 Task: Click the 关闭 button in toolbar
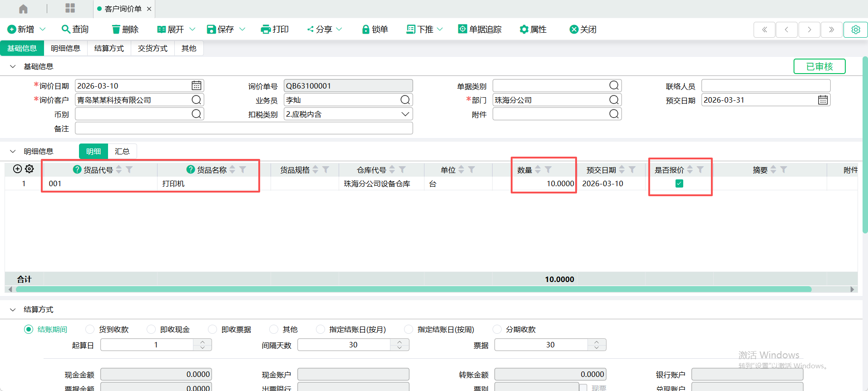(x=583, y=30)
